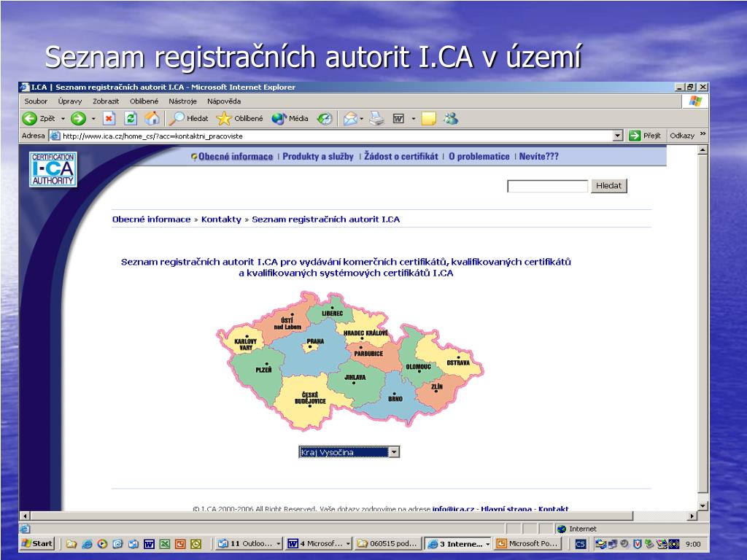747x560 pixels.
Task: Click the yellow Discuss note icon
Action: 429,119
